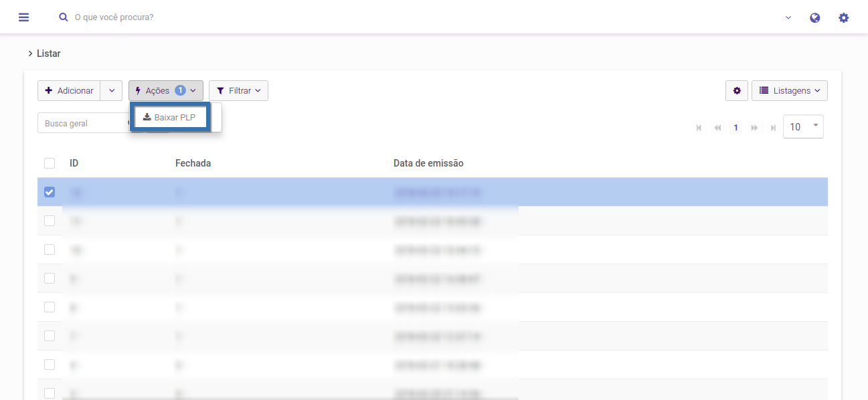
Task: Open the rows-per-page dropdown showing 10
Action: coord(803,126)
